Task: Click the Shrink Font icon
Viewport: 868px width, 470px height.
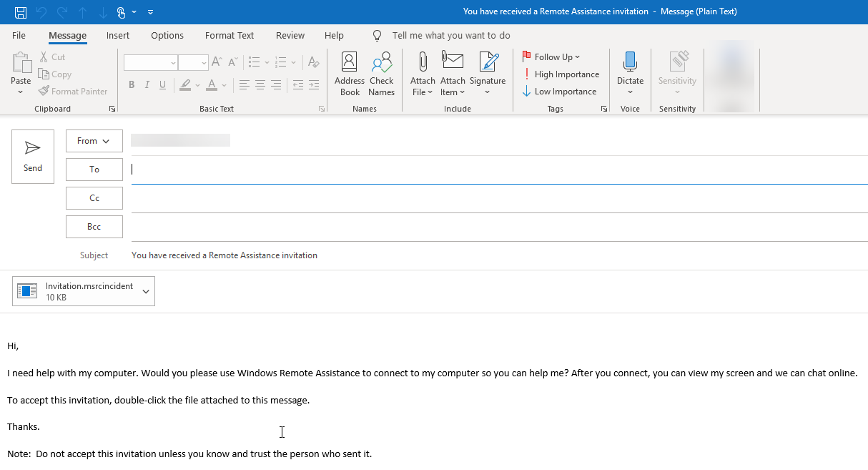Action: 232,63
